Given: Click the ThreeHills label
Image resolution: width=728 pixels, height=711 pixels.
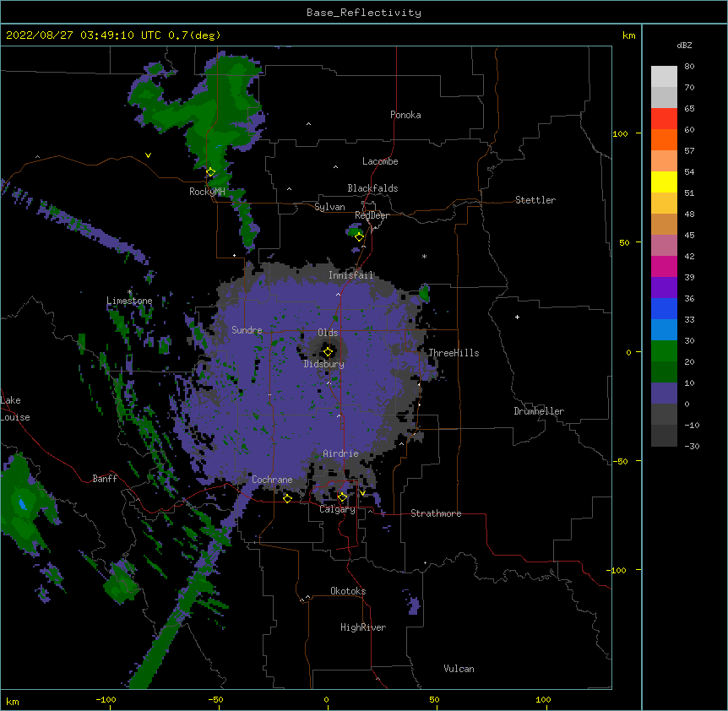Looking at the screenshot, I should [454, 353].
